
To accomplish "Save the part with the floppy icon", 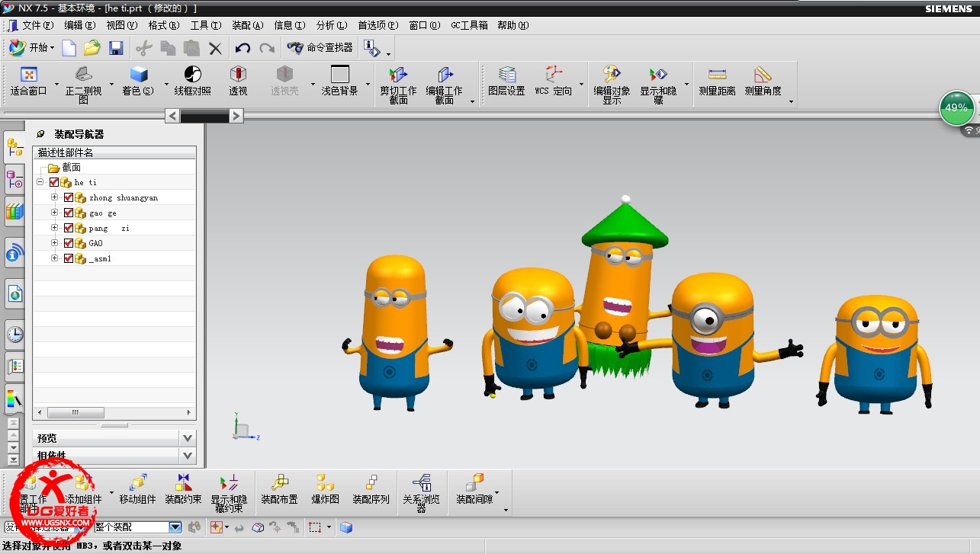I will click(116, 48).
